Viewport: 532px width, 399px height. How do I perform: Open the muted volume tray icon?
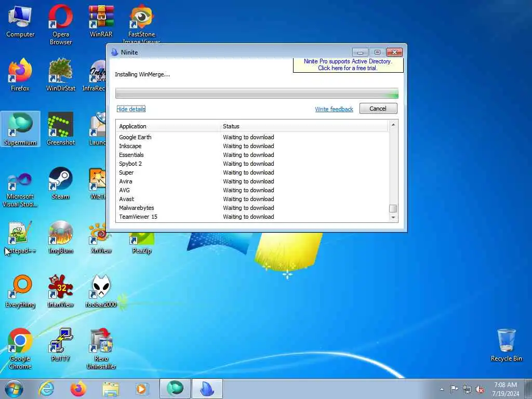(x=480, y=389)
